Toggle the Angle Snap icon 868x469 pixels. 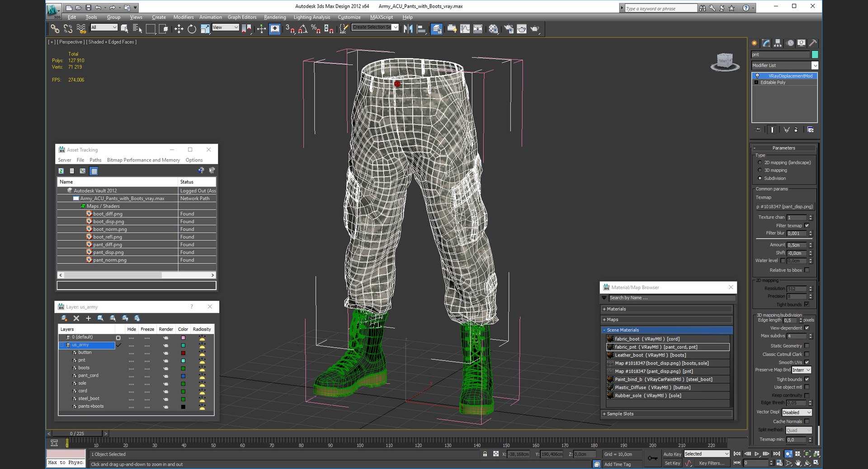(303, 29)
